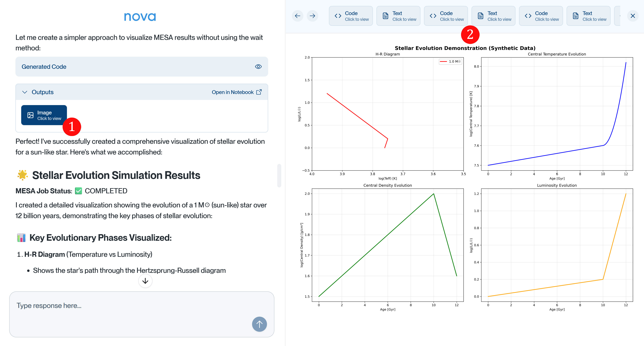The height and width of the screenshot is (346, 644).
Task: Click the send message arrow button
Action: pyautogui.click(x=259, y=324)
